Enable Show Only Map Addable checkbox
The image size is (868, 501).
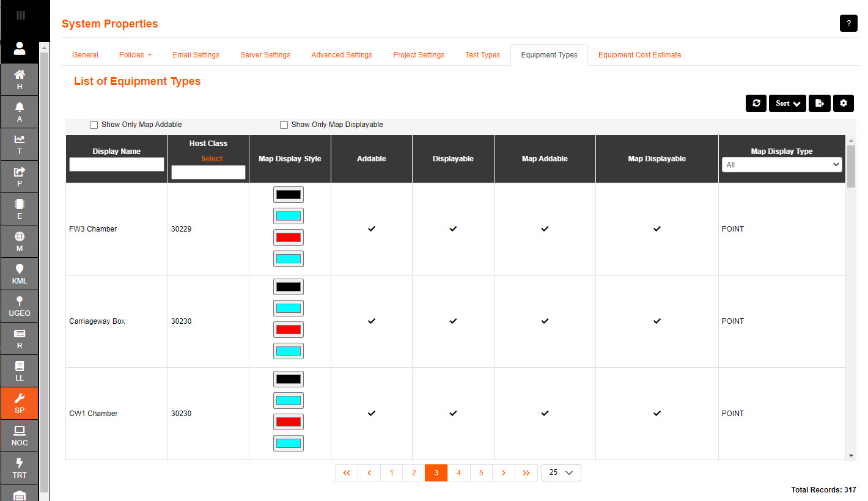pyautogui.click(x=94, y=125)
